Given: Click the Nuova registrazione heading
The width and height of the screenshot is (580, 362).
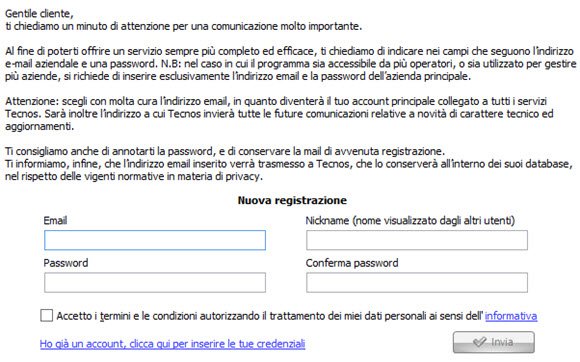Looking at the screenshot, I should click(x=292, y=200).
